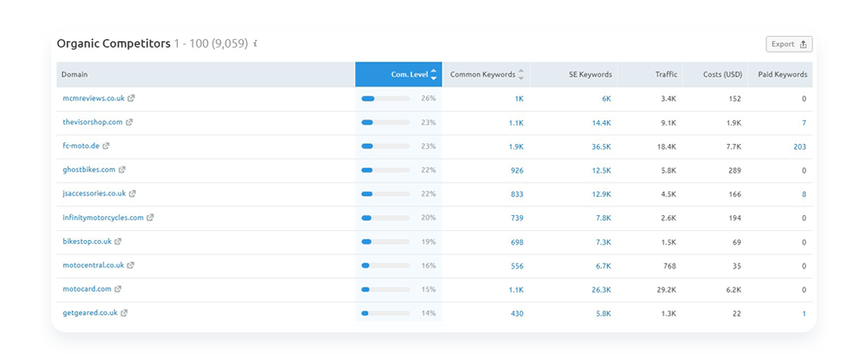Click costs value 152 for mcmreviews.co.uk
Viewport: 868px width, 362px height.
tap(736, 98)
